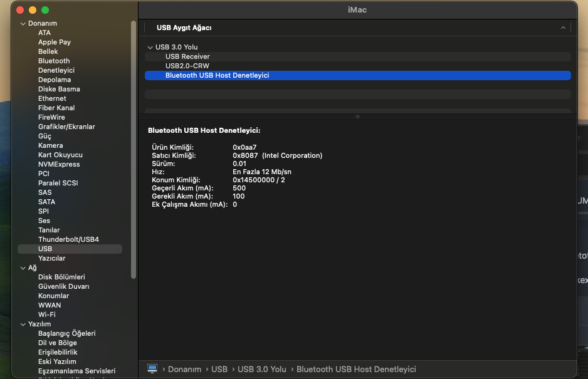Select Grafikler/Ekranlar in the sidebar

[x=66, y=127]
